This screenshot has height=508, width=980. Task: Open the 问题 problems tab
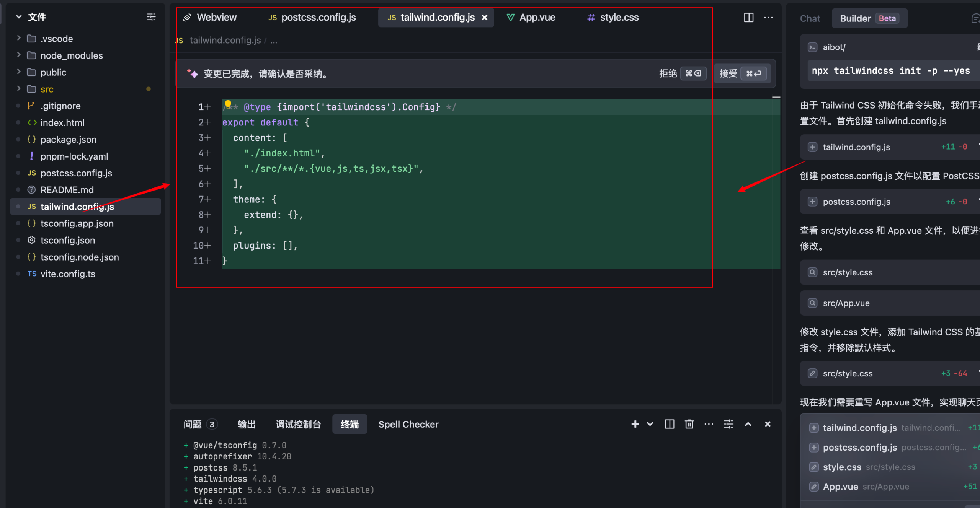tap(193, 424)
